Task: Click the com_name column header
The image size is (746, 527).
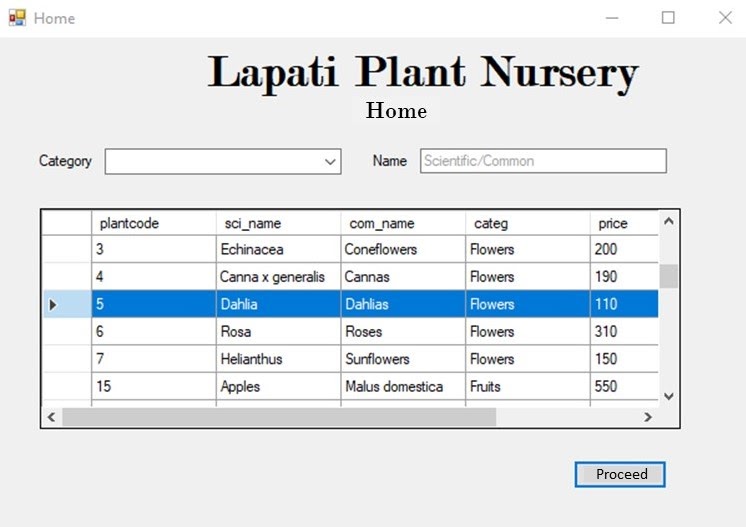Action: (x=402, y=223)
